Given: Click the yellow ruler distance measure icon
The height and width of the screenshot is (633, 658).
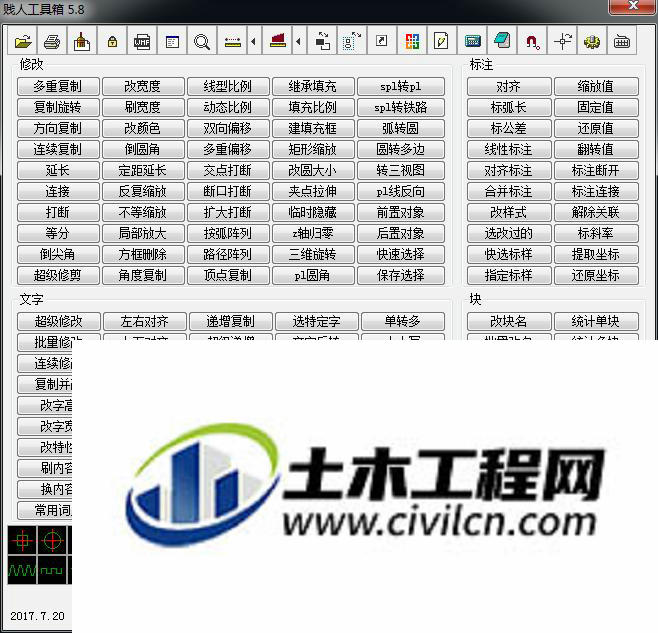Looking at the screenshot, I should tap(232, 41).
